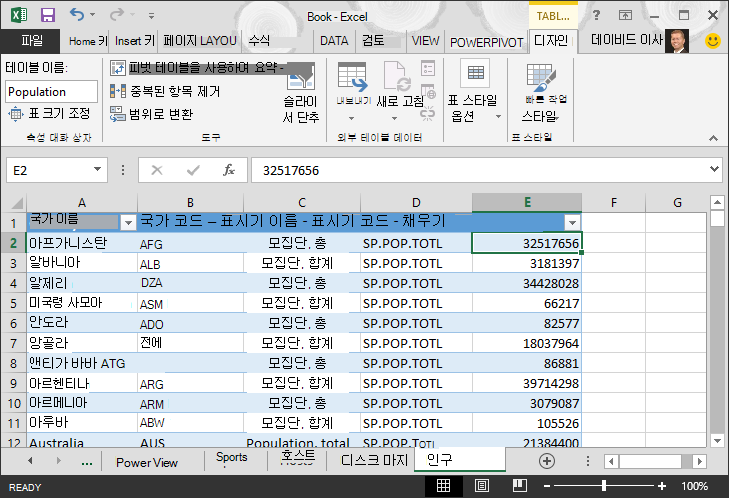Image resolution: width=729 pixels, height=498 pixels.
Task: Switch to the Insert ribbon tab
Action: (134, 41)
